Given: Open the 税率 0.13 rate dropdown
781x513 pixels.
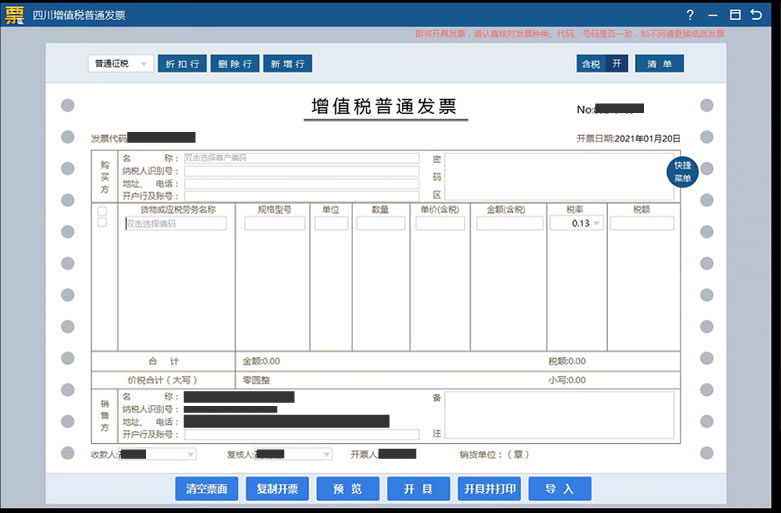Looking at the screenshot, I should (x=576, y=224).
